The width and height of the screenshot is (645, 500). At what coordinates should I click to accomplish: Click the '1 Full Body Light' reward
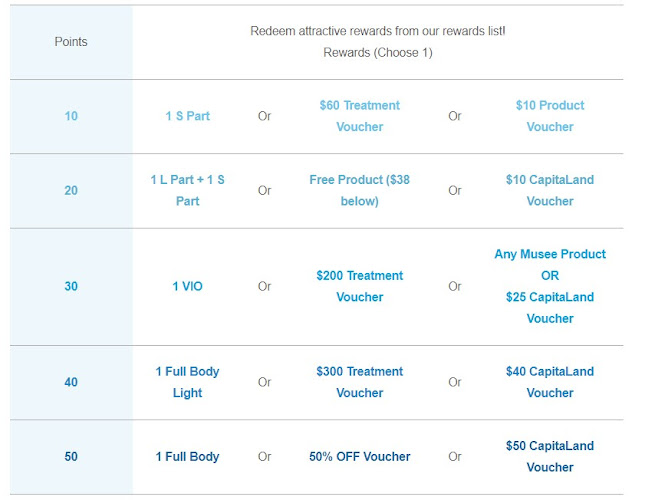coord(188,382)
